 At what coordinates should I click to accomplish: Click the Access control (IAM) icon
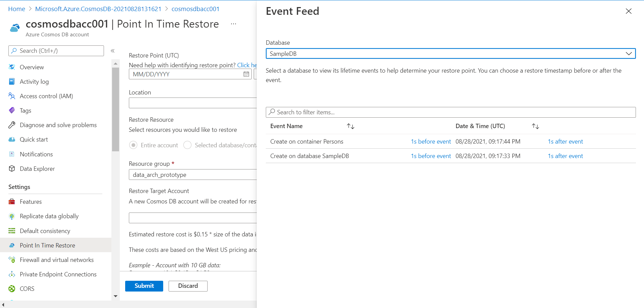pos(12,96)
